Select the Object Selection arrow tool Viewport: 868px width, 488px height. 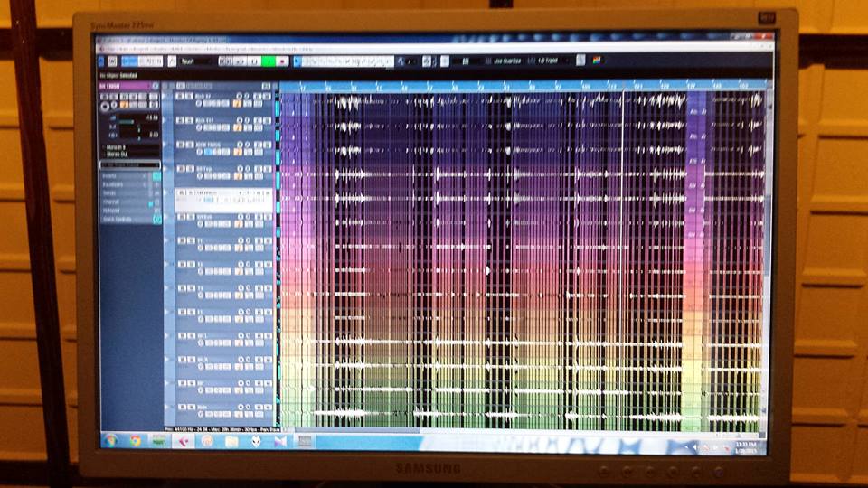[x=297, y=61]
